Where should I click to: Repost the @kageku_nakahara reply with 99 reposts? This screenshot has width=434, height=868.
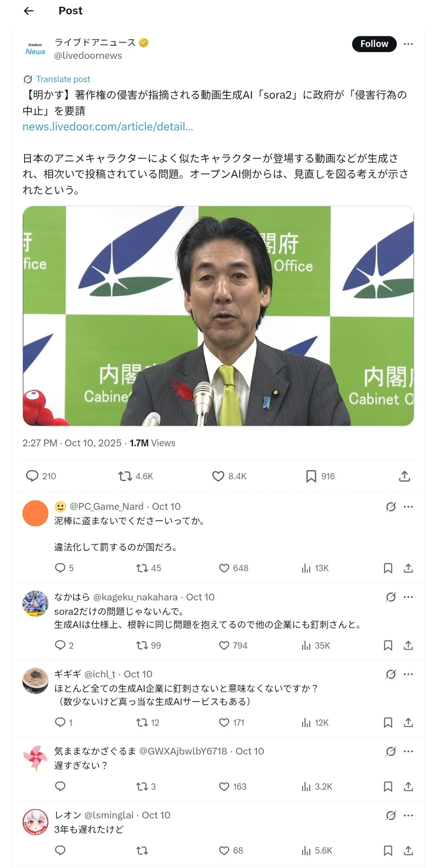(149, 645)
